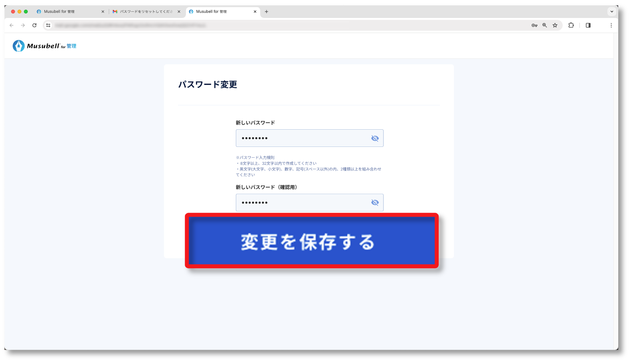Toggle the browser side panel icon

pyautogui.click(x=588, y=25)
